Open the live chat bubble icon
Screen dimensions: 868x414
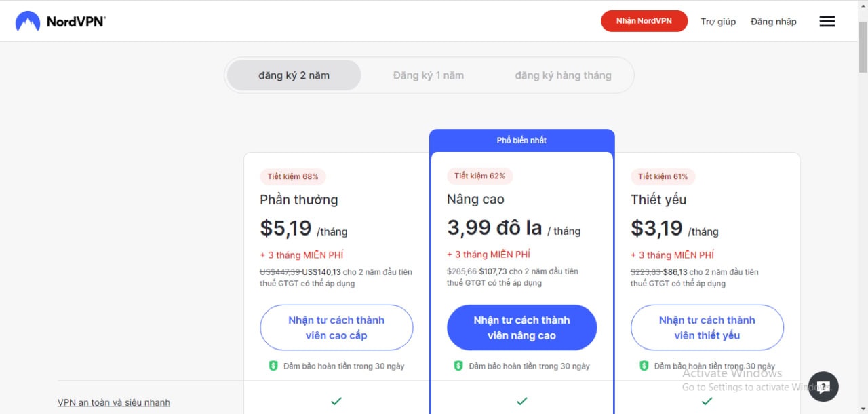tap(823, 387)
